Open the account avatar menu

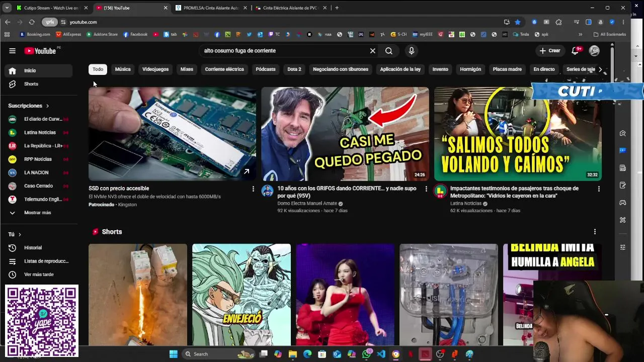[x=594, y=51]
